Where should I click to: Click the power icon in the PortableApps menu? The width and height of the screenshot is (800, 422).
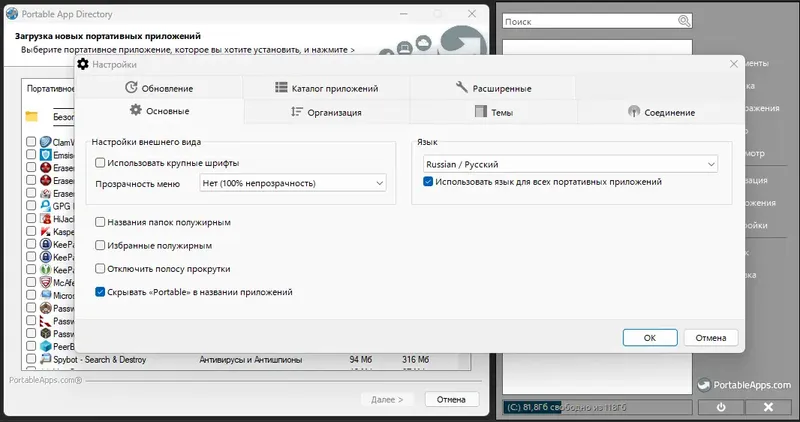click(x=720, y=407)
